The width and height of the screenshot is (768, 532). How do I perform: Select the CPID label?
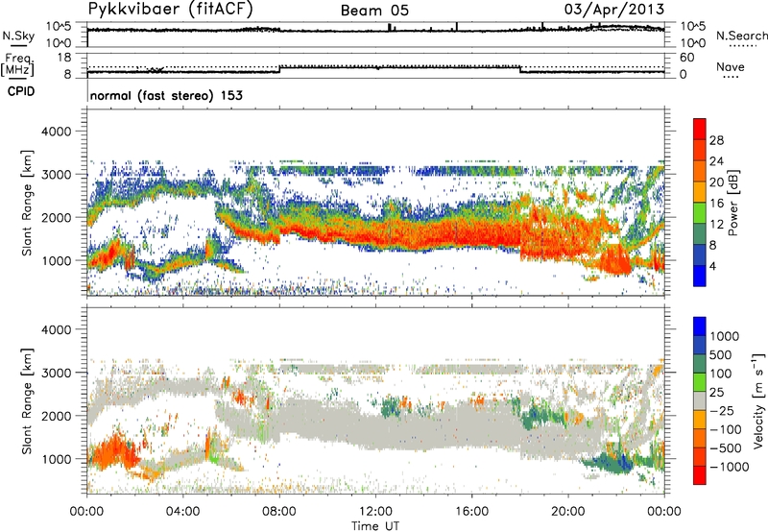click(x=21, y=91)
